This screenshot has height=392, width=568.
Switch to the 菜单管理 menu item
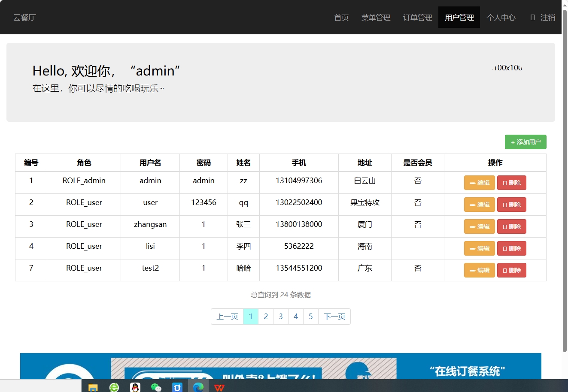pyautogui.click(x=376, y=17)
